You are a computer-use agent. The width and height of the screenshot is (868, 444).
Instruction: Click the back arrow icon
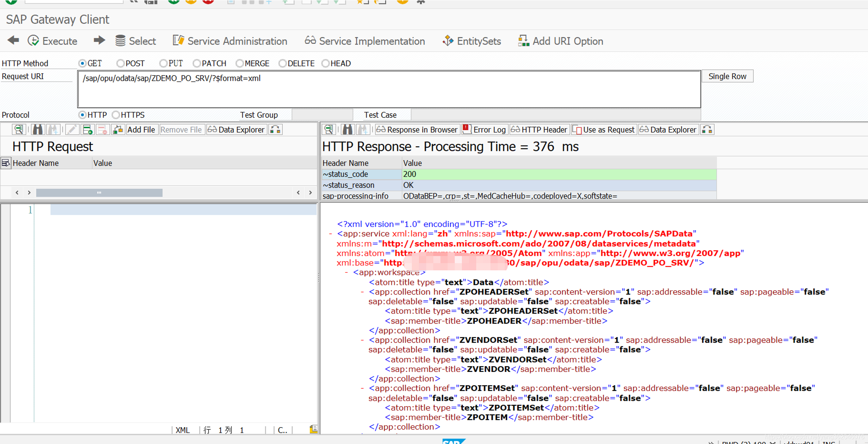[13, 40]
